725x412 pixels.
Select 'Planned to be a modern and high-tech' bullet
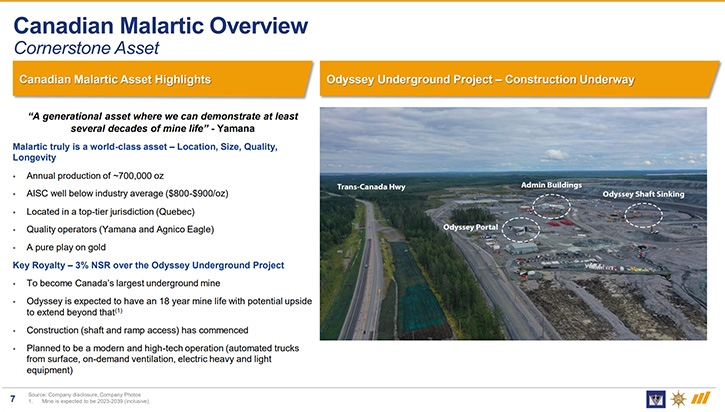coord(163,359)
